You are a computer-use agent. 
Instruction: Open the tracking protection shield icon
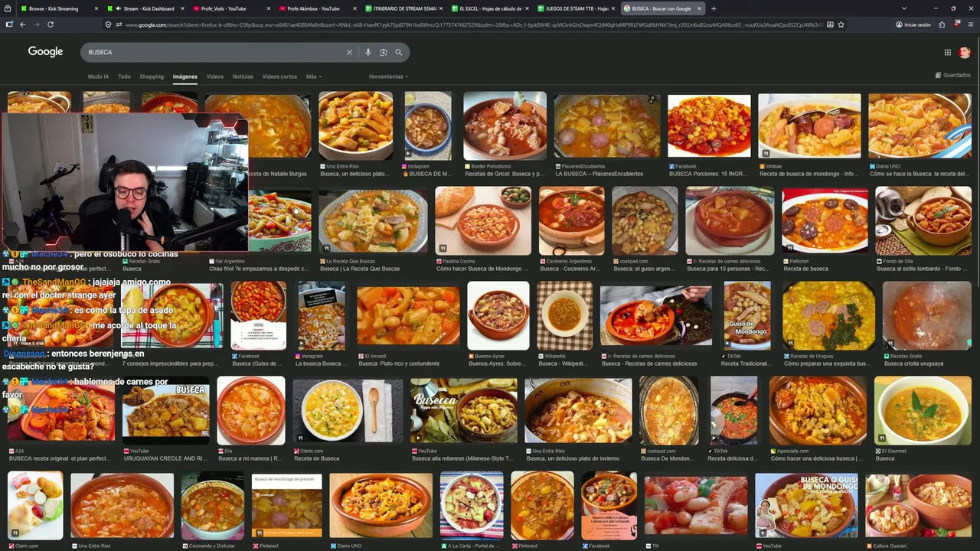(109, 24)
